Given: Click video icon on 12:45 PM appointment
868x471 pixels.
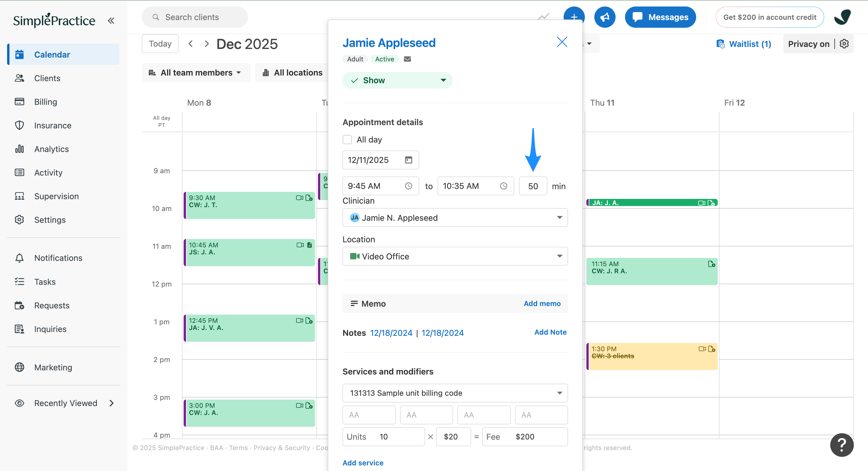Looking at the screenshot, I should (x=299, y=320).
